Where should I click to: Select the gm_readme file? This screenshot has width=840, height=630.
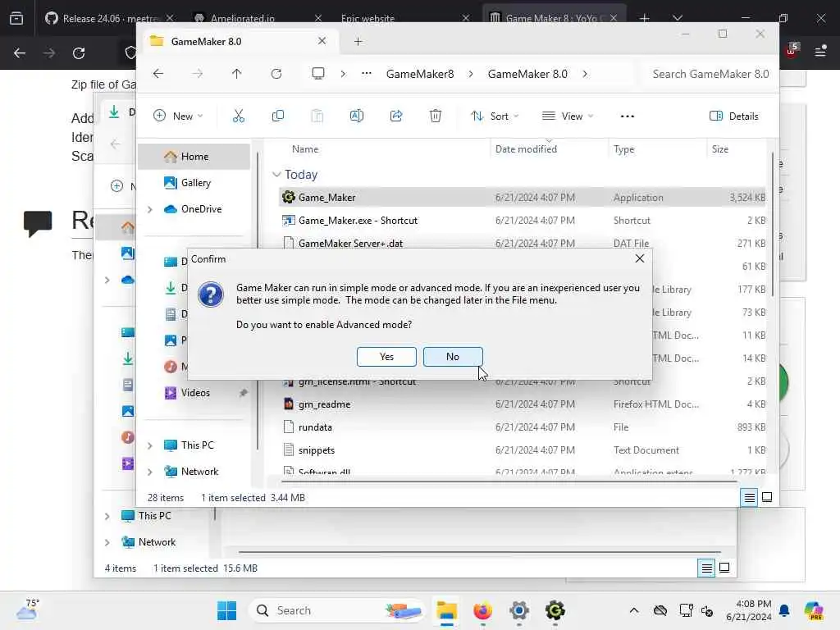pyautogui.click(x=523, y=404)
